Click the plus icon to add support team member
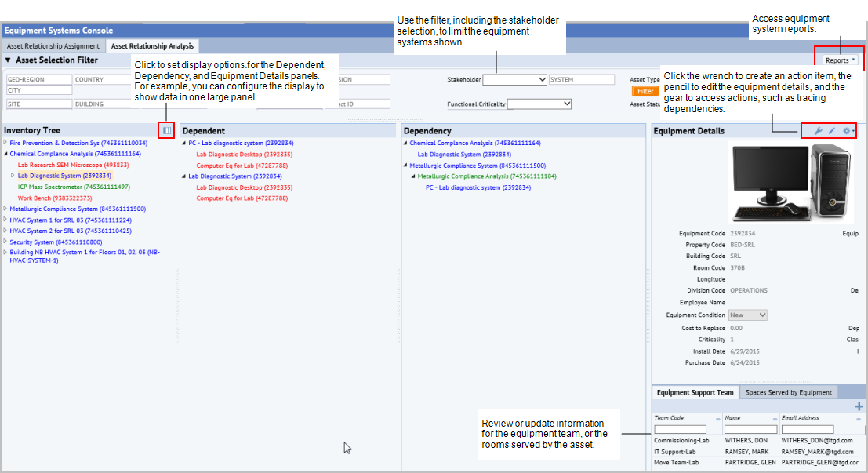868x473 pixels. tap(859, 407)
